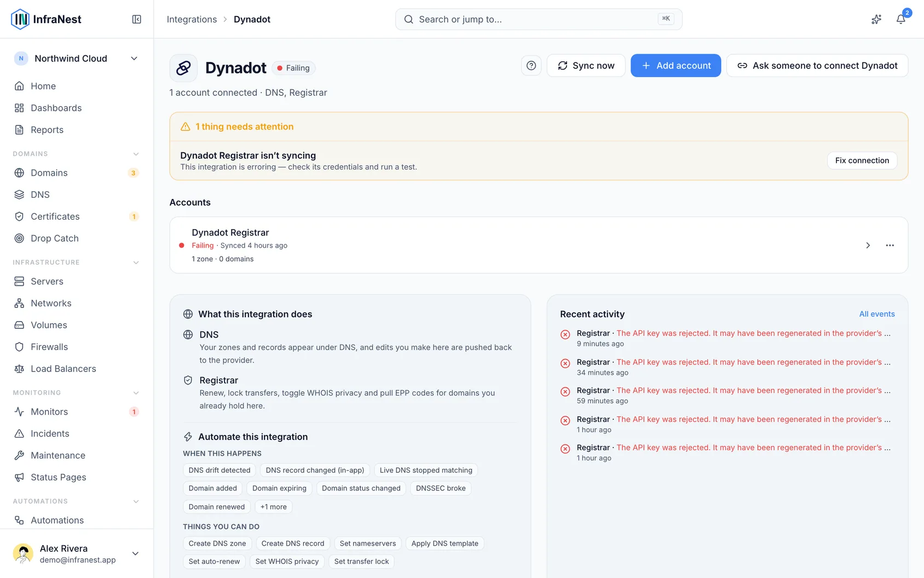924x578 pixels.
Task: Expand Dynadot Registrar account chevron
Action: click(x=868, y=245)
